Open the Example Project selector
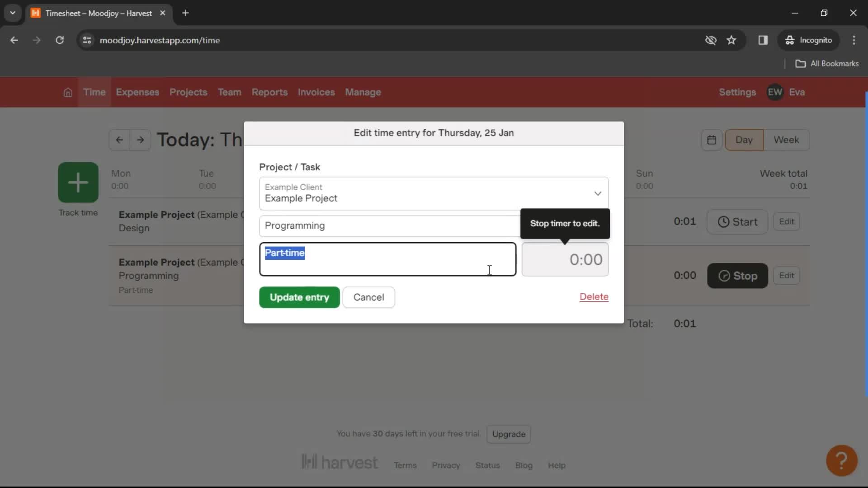 coord(434,192)
